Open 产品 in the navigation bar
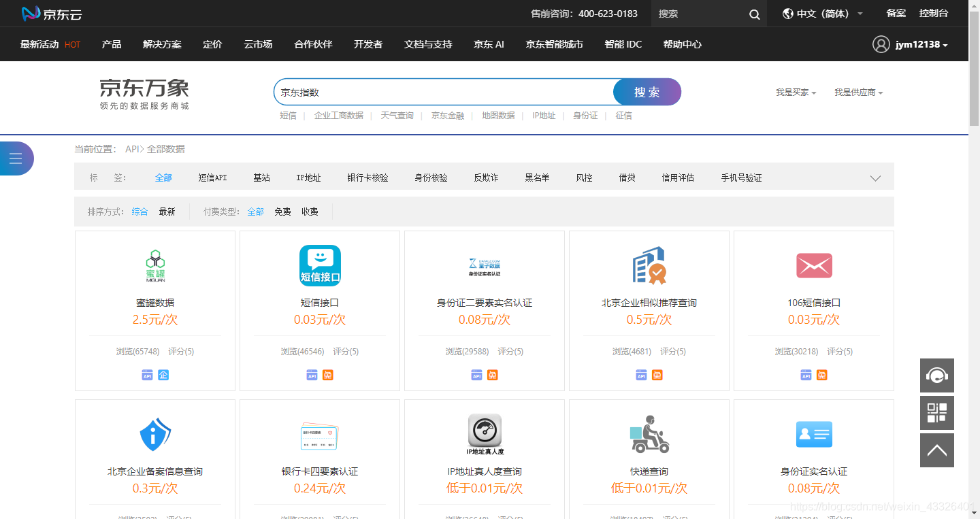The height and width of the screenshot is (519, 980). [x=112, y=44]
